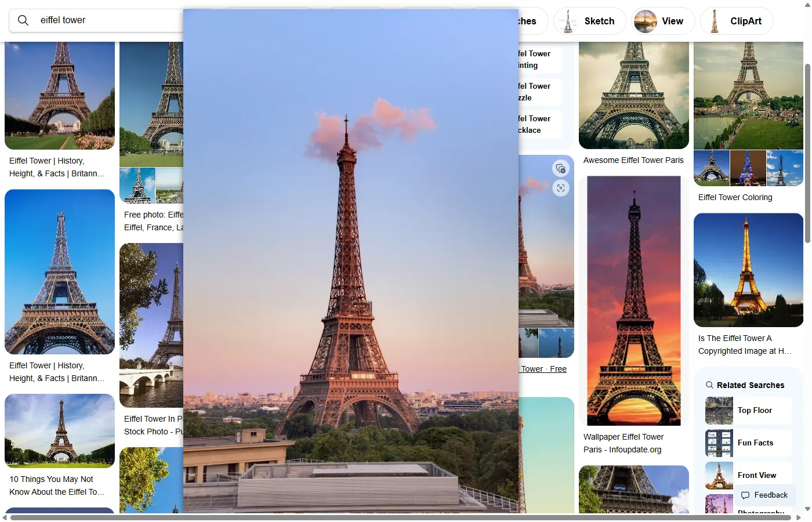Click the vertical page scrollbar thumb
Screen dimensions: 812x522
pos(807,153)
